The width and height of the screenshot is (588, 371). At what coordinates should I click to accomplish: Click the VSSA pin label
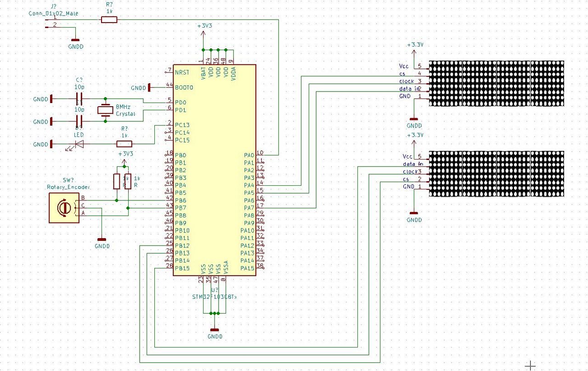point(226,267)
